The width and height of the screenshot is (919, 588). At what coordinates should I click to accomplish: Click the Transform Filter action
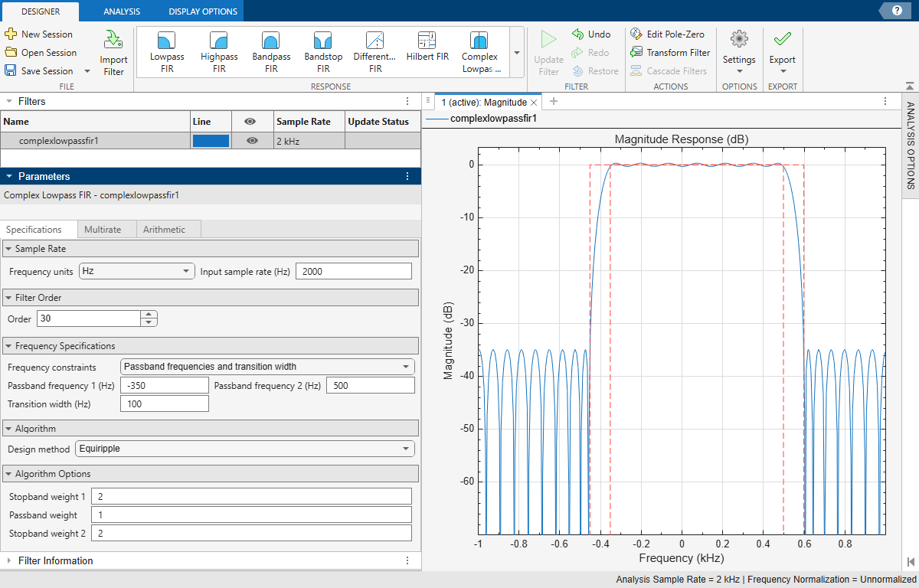[x=670, y=53]
